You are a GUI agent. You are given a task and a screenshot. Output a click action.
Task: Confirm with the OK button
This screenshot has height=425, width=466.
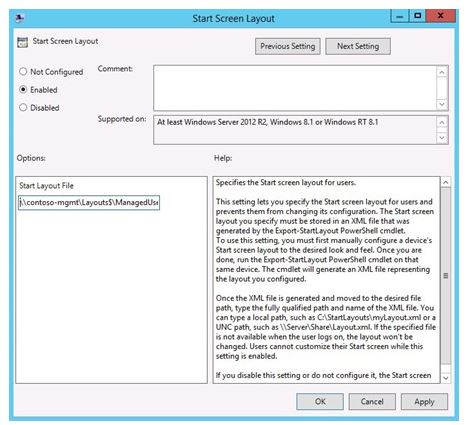coord(320,401)
